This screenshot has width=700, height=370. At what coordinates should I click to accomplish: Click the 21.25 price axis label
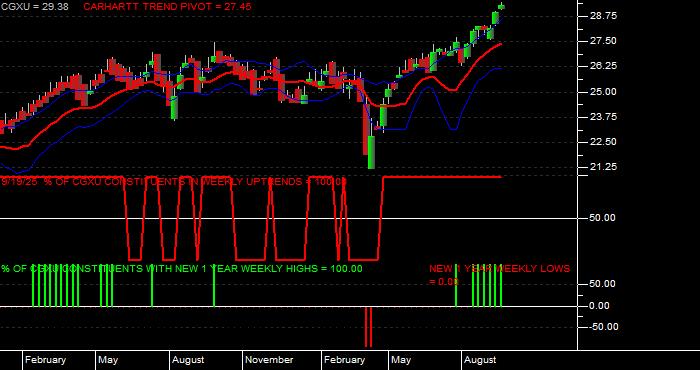click(x=603, y=167)
